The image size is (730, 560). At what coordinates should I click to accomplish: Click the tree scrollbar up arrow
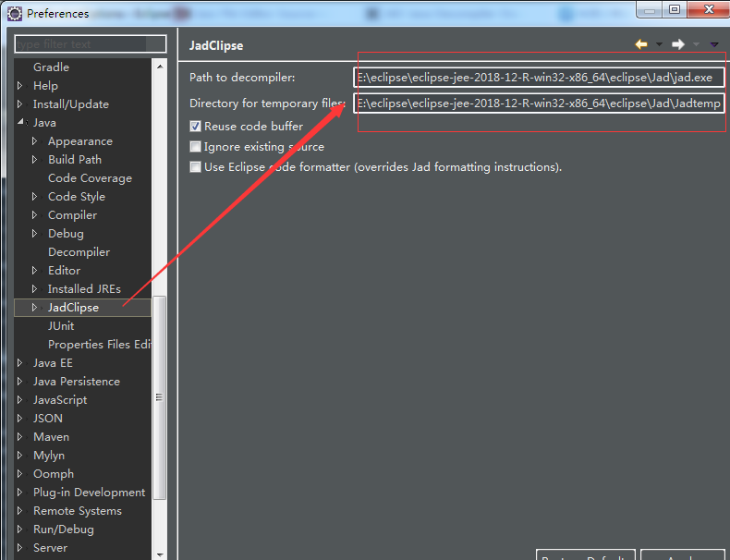(x=160, y=67)
